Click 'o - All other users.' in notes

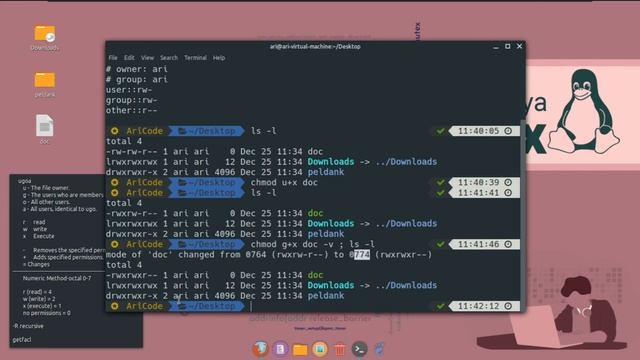pyautogui.click(x=46, y=202)
